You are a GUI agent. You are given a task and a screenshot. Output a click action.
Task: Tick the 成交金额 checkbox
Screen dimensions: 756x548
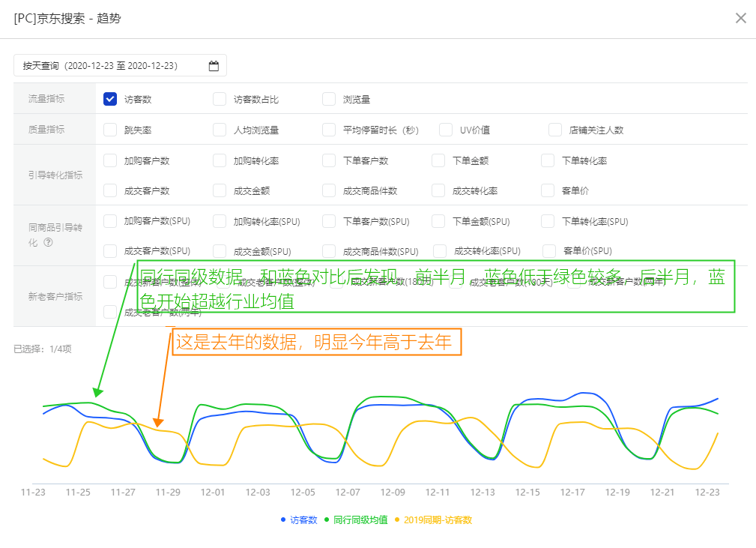point(220,190)
